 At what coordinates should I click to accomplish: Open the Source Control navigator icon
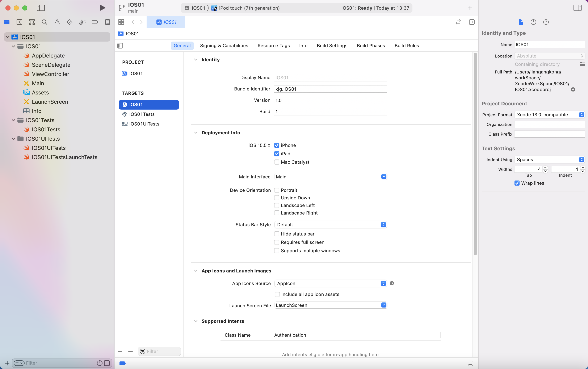point(19,22)
